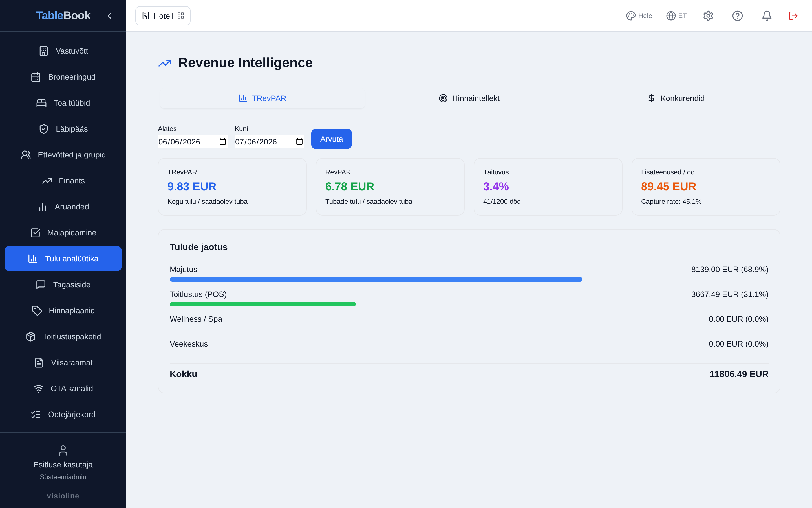Click the Aruanded bar chart icon

pyautogui.click(x=43, y=207)
